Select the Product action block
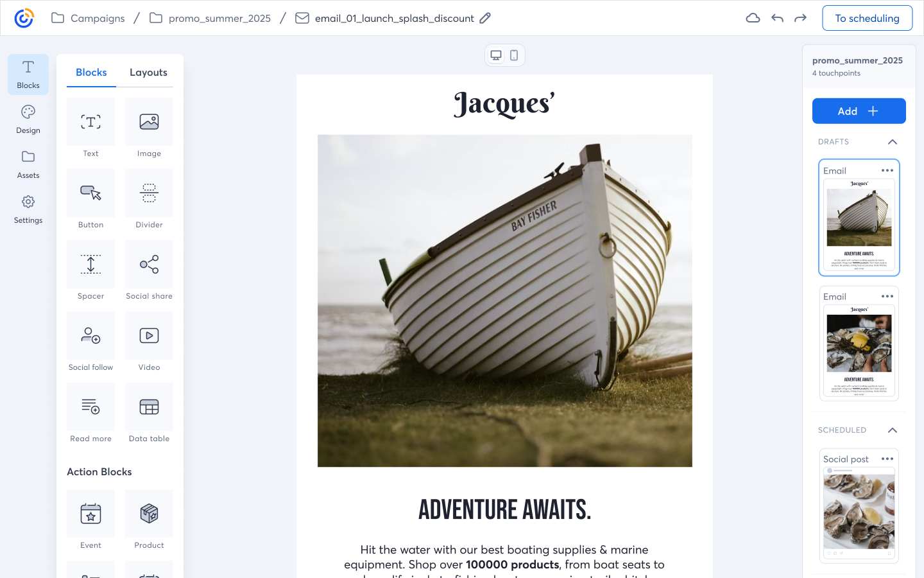Image resolution: width=924 pixels, height=578 pixels. point(149,514)
